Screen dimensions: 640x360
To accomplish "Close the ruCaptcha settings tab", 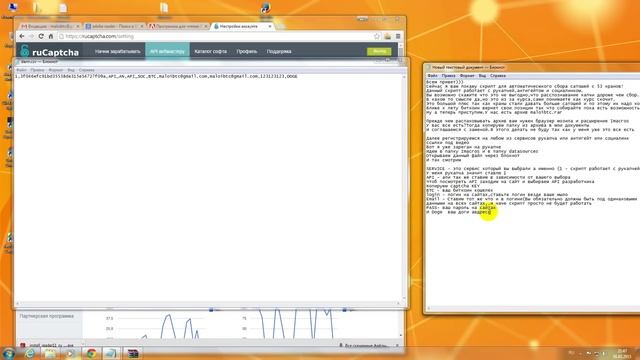I will coord(270,26).
